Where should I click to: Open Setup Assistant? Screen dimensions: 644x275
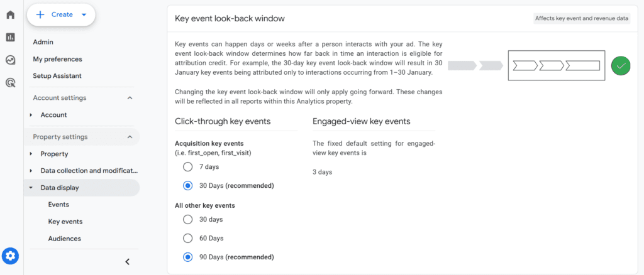(57, 76)
